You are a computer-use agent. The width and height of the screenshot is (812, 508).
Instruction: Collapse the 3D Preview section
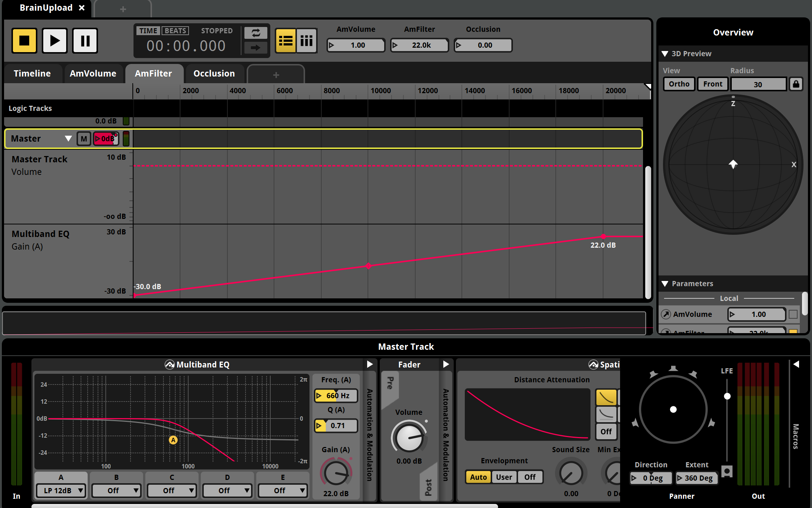665,54
